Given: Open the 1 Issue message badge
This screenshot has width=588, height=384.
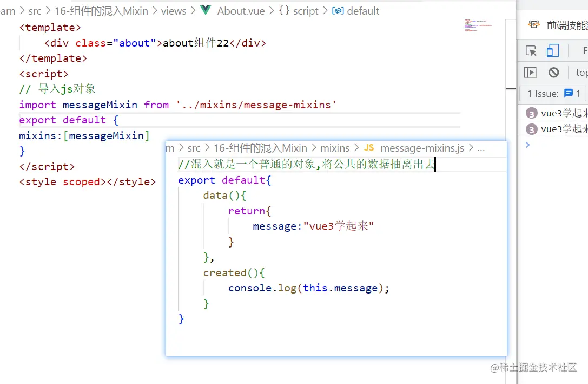Looking at the screenshot, I should 554,93.
